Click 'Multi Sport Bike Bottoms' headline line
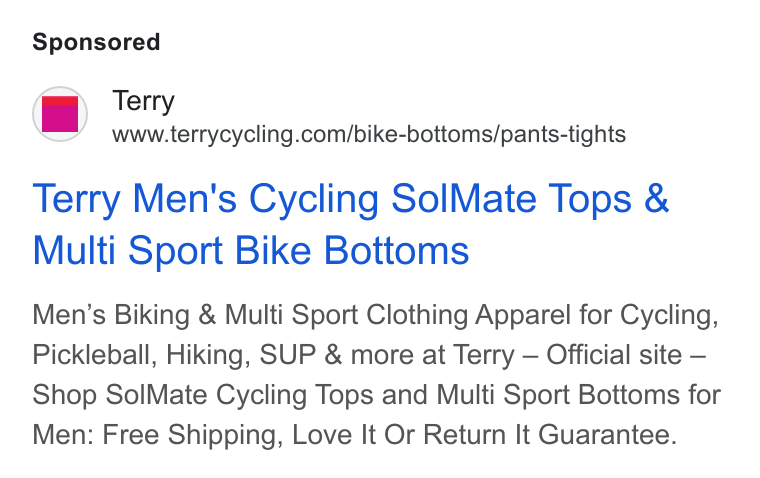Screen dimensions: 760x478 pyautogui.click(x=251, y=251)
